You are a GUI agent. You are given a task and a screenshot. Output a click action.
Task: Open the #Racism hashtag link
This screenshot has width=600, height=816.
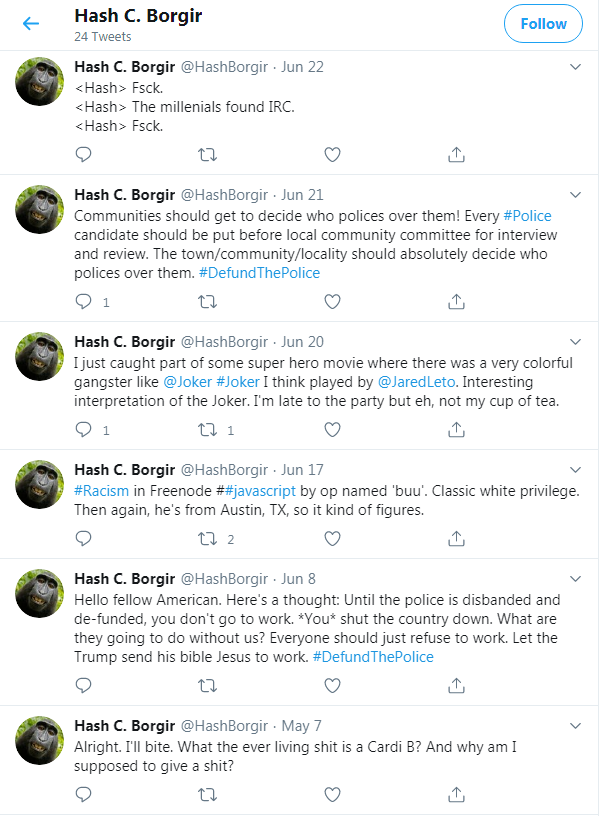point(105,490)
